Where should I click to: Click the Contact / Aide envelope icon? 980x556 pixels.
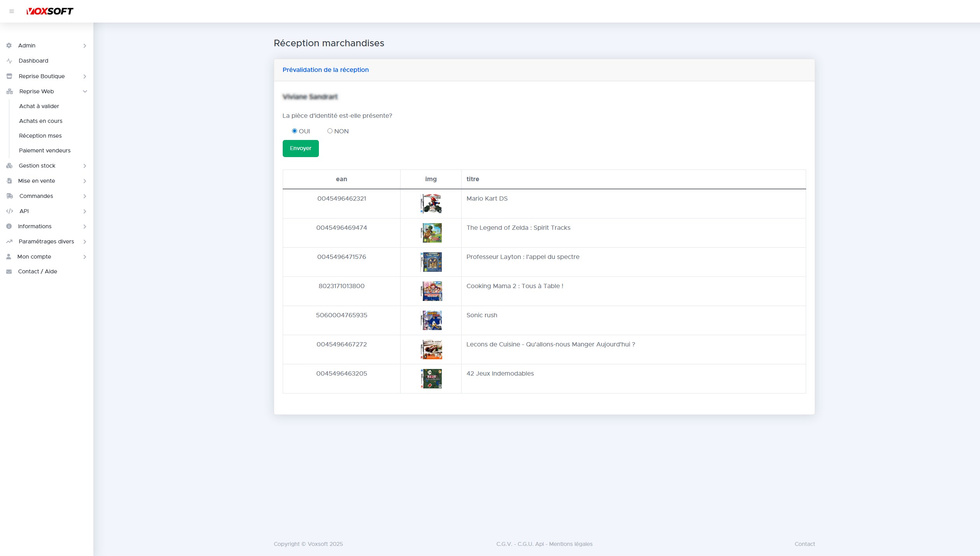pyautogui.click(x=9, y=272)
